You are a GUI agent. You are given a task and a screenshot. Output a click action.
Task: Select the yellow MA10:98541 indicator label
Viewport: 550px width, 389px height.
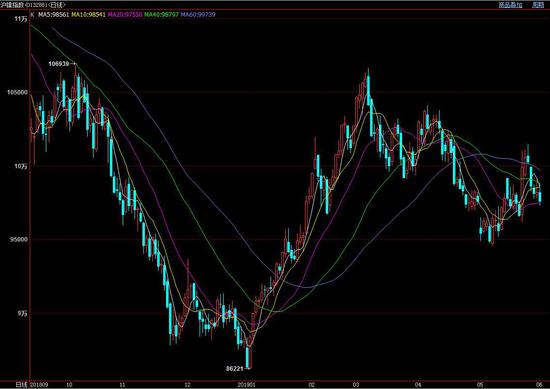(88, 15)
